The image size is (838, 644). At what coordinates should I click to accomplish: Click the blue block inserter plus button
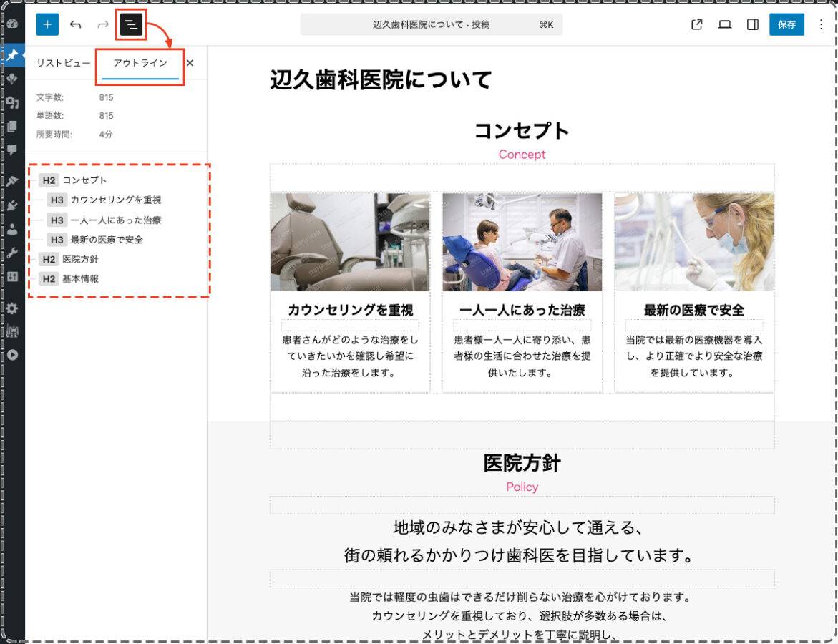[47, 24]
